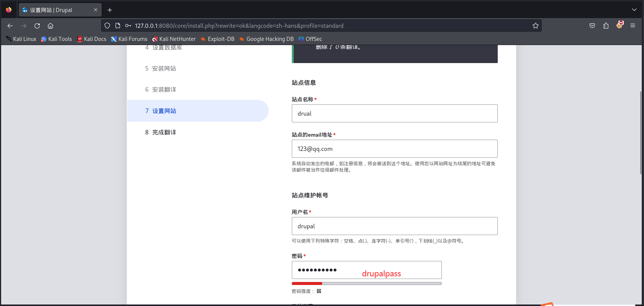Screen dimensions: 644x306
Task: Click the username hint text 可以使用下列特殊字符
Action: (x=379, y=241)
